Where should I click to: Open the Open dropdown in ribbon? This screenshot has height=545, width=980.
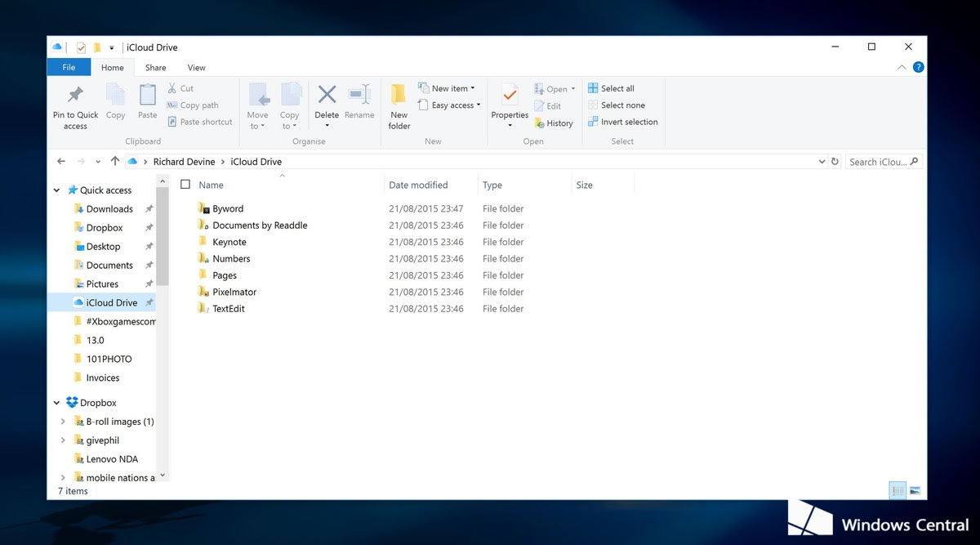(555, 89)
